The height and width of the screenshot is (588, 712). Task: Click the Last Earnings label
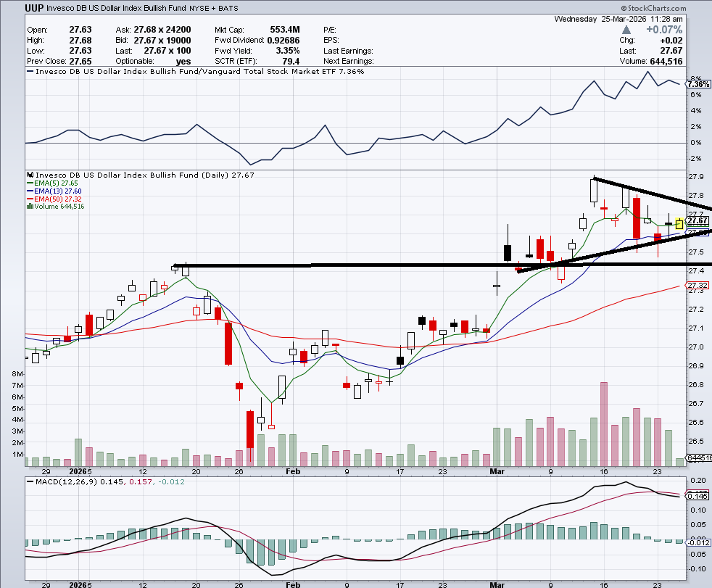pyautogui.click(x=348, y=51)
